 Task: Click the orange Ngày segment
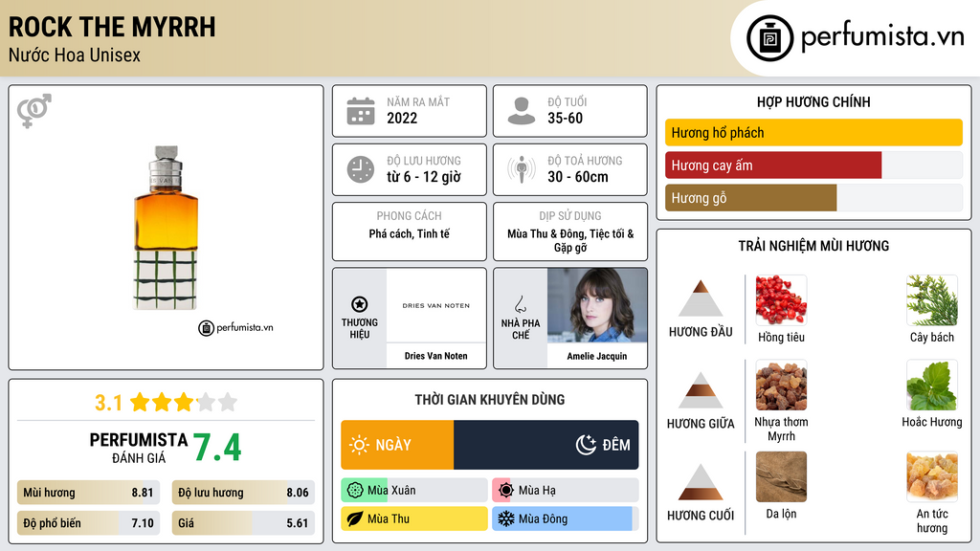tap(397, 445)
